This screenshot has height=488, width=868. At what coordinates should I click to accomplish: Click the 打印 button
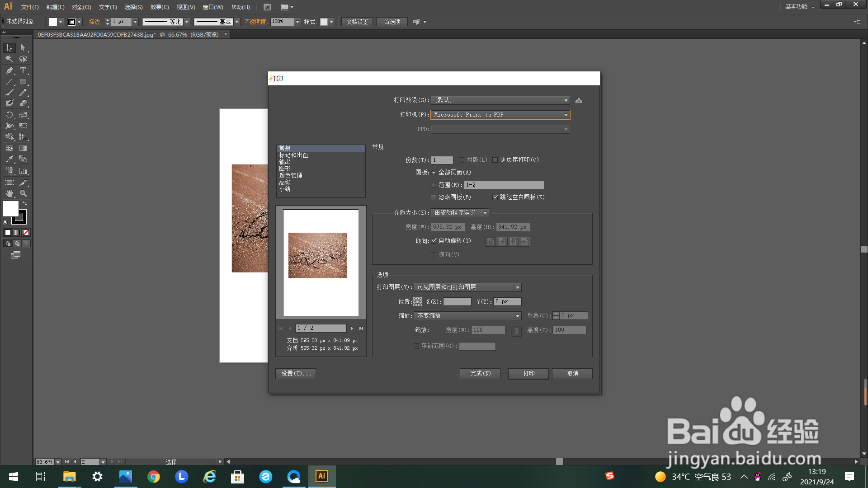click(528, 374)
